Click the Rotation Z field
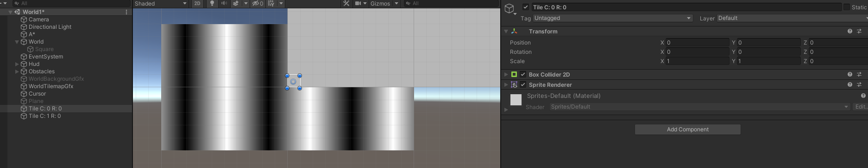This screenshot has height=168, width=868. (x=838, y=52)
